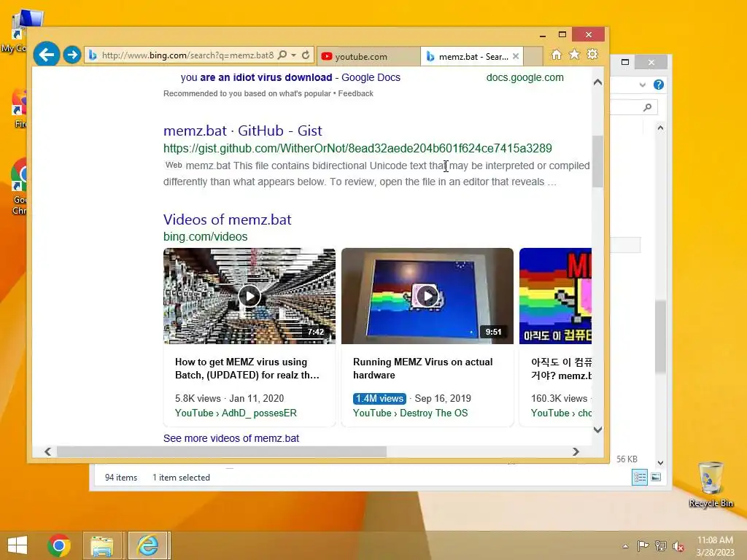This screenshot has height=560, width=747.
Task: Go back in Internet Explorer
Action: point(47,55)
